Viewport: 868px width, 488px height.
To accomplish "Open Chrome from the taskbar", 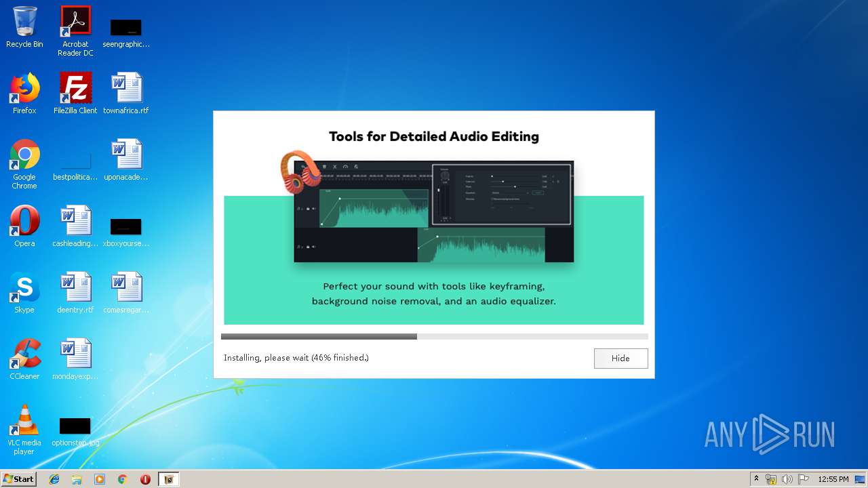I will pyautogui.click(x=123, y=479).
